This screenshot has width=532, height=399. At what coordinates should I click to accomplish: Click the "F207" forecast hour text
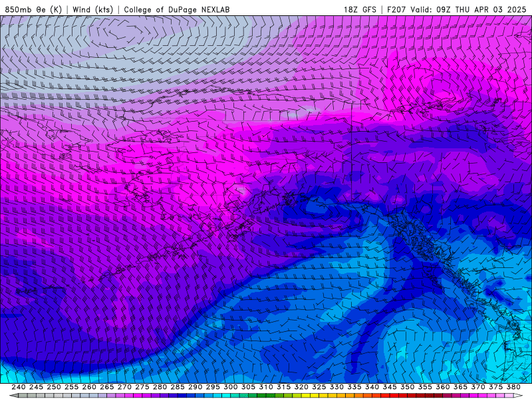396,9
